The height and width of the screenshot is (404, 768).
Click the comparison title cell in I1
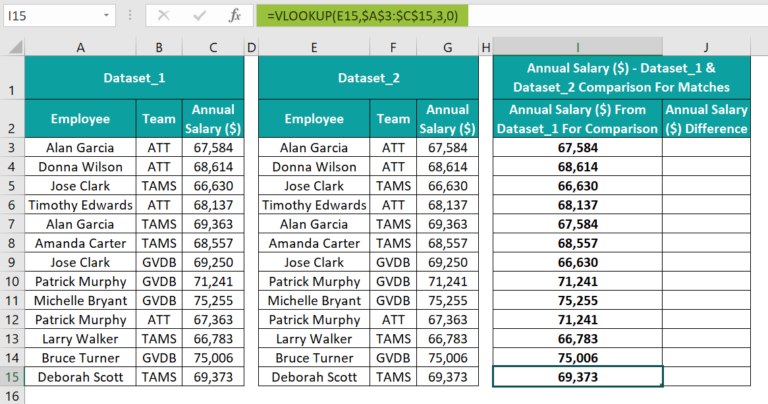[x=622, y=78]
